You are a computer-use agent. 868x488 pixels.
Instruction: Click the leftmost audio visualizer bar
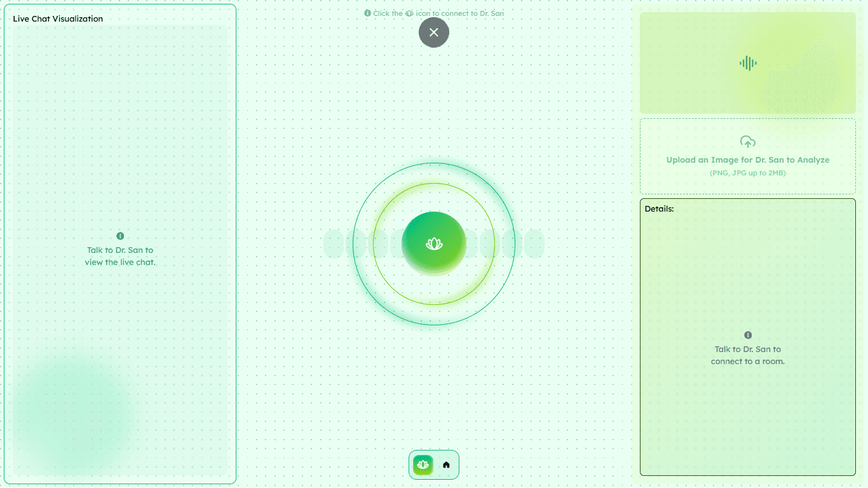334,245
